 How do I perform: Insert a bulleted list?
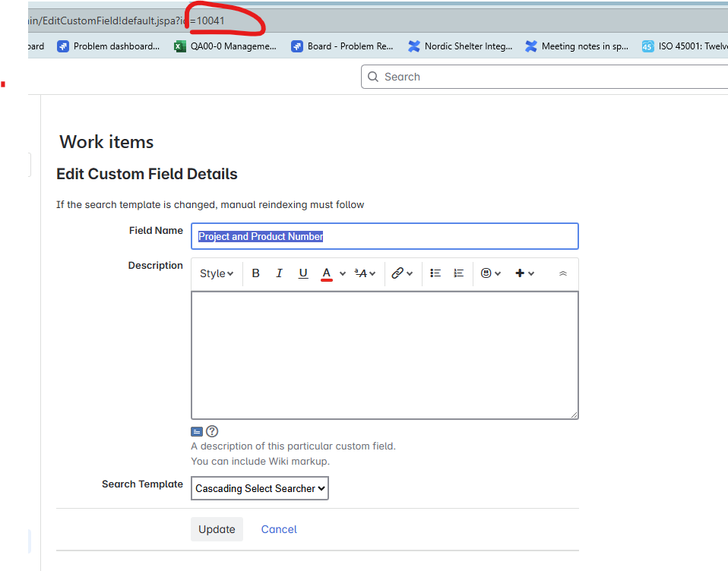(435, 273)
